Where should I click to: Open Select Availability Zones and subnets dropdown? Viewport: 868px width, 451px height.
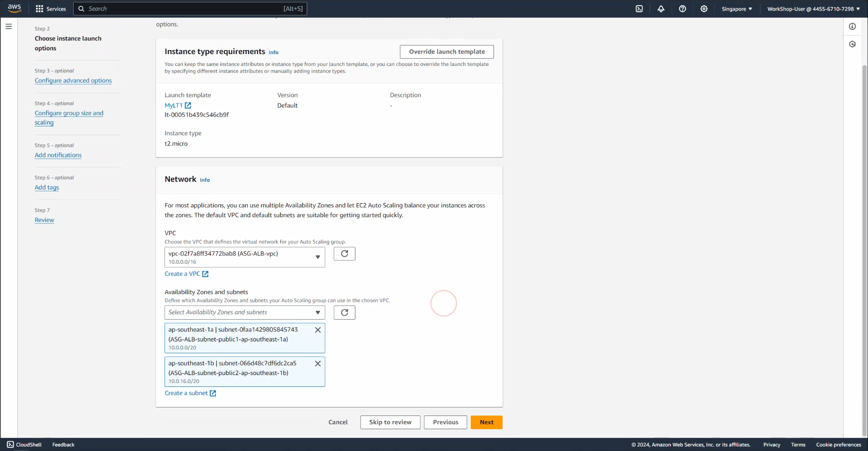[244, 312]
